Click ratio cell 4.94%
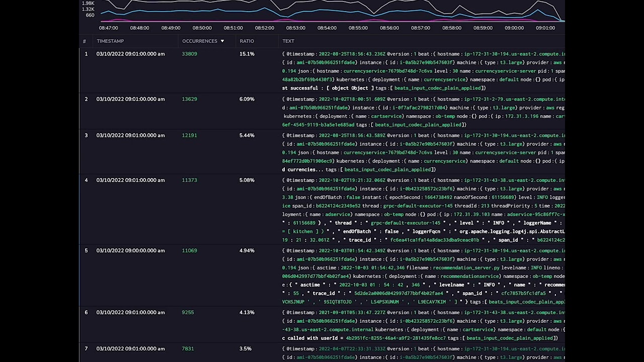 click(247, 250)
